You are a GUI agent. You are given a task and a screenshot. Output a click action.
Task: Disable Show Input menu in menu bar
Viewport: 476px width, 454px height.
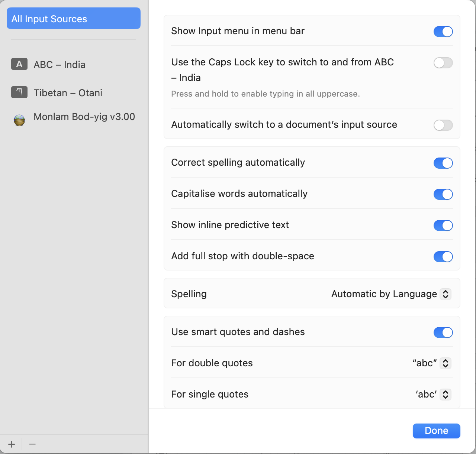click(443, 32)
